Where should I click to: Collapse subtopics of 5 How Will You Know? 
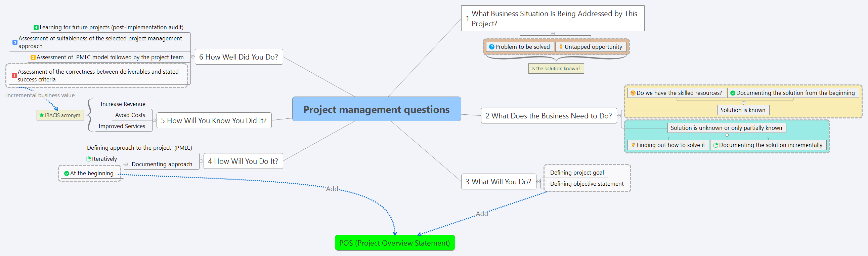[155, 120]
